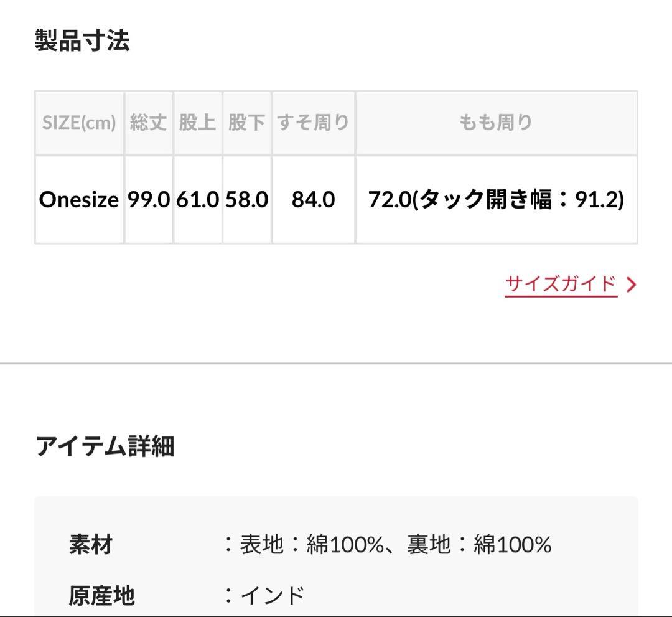Click the red chevron beside サイズガイド
Viewport: 672px width, 617px height.
coord(632,285)
